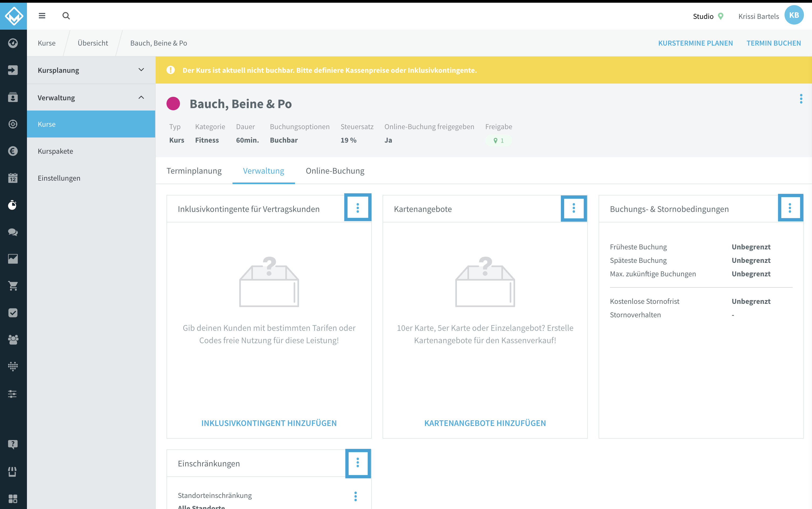Expand the Kursplanung section

pos(91,70)
